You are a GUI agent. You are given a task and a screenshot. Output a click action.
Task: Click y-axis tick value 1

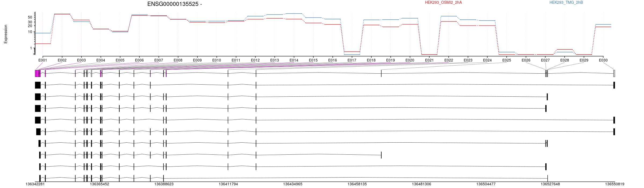(31, 48)
